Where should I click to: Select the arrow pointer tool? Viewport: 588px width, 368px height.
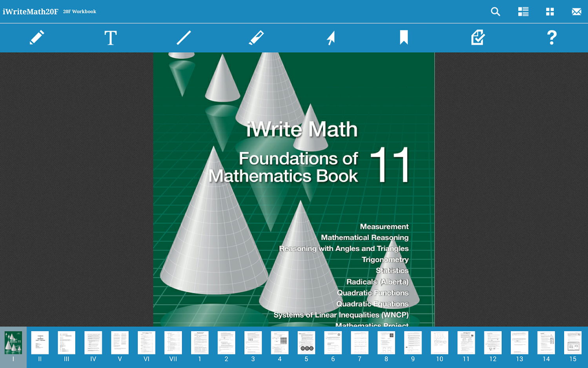pyautogui.click(x=331, y=38)
